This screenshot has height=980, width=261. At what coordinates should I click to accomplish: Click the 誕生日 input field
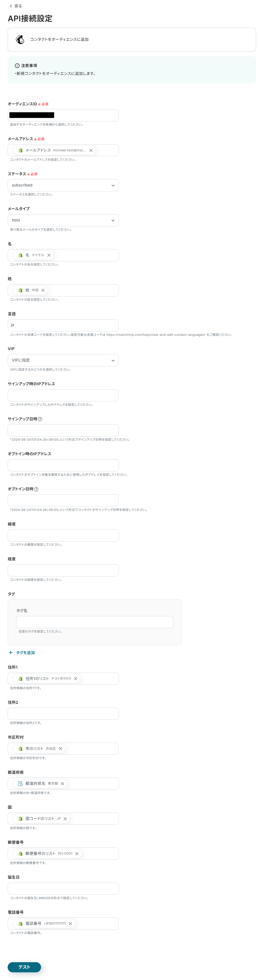pos(63,889)
